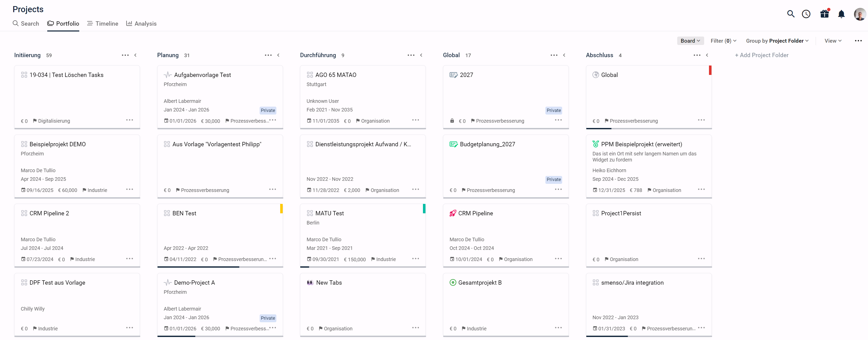Open the notifications bell

pyautogui.click(x=841, y=14)
